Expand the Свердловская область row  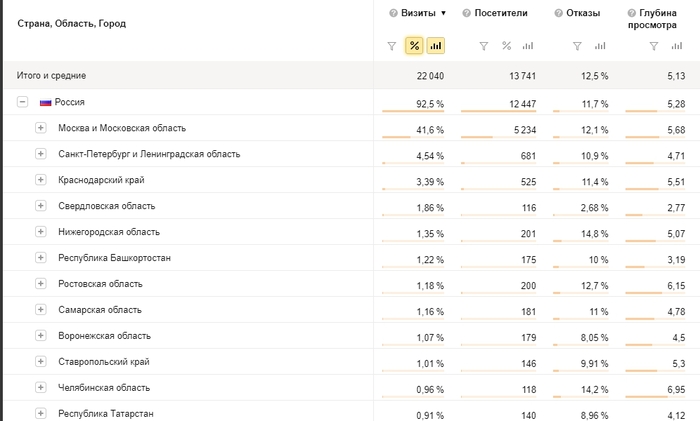click(41, 206)
